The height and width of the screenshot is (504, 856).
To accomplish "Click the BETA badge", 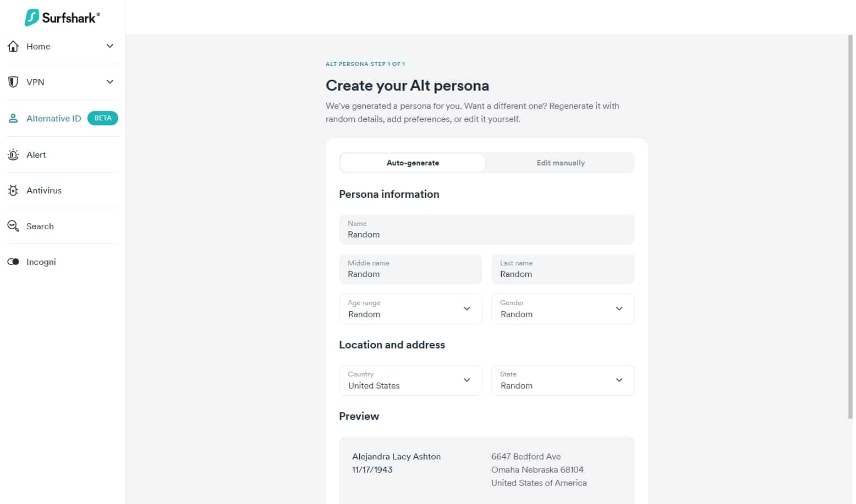I will [103, 118].
